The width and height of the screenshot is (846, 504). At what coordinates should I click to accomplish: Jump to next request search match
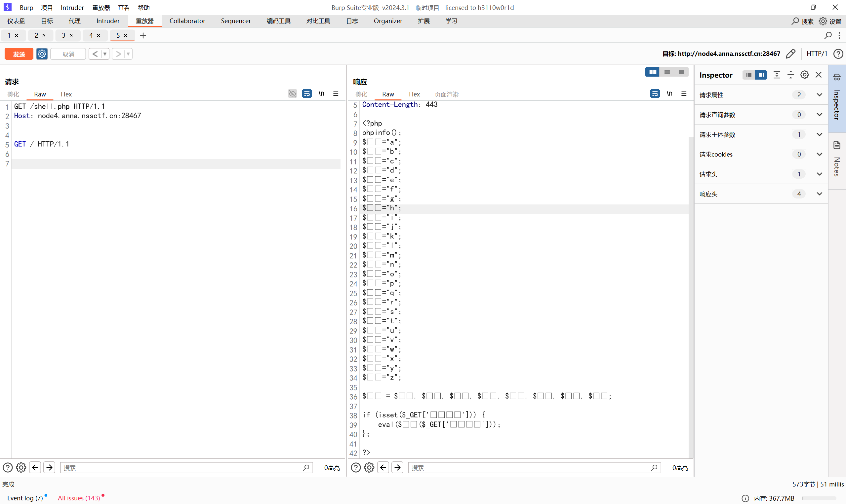(x=49, y=468)
